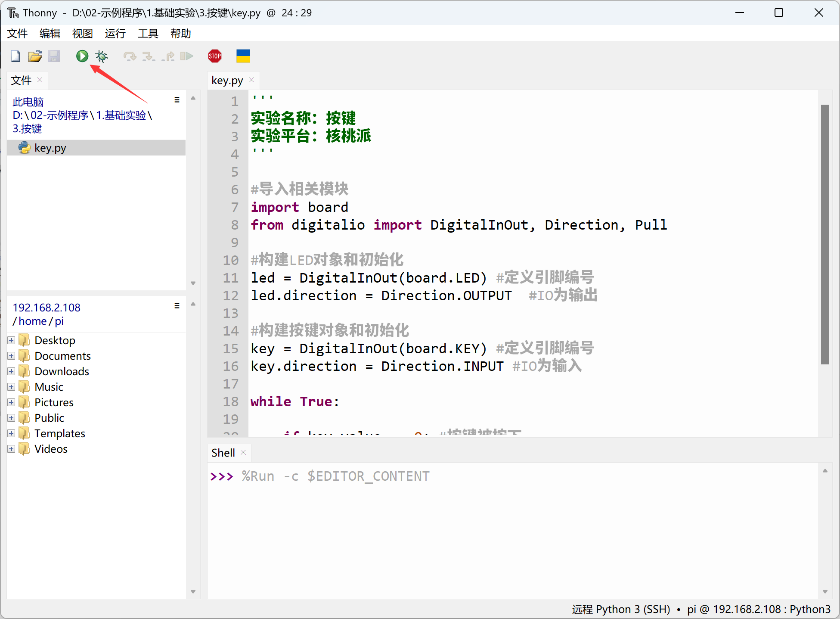Click the local files panel scroll down arrow

point(193,283)
